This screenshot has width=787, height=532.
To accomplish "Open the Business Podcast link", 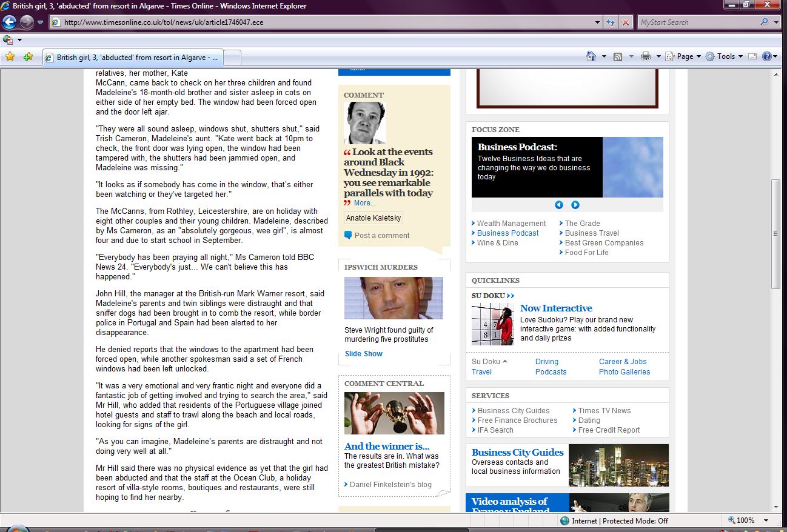I will coord(507,233).
